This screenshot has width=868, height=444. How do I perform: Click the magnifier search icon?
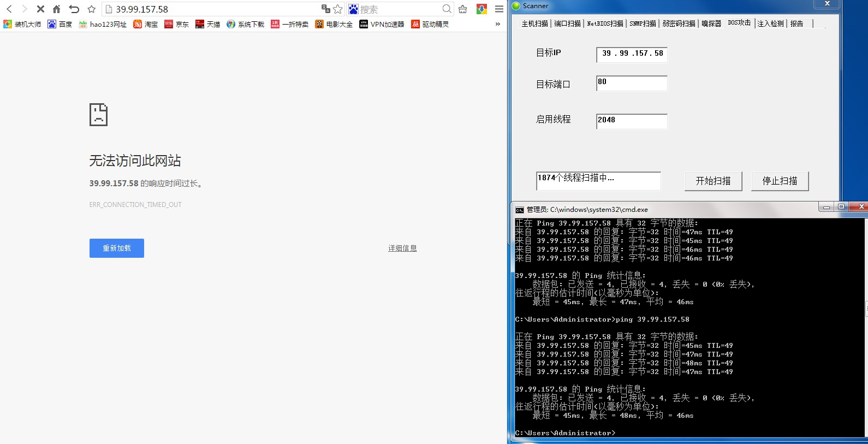(x=447, y=9)
